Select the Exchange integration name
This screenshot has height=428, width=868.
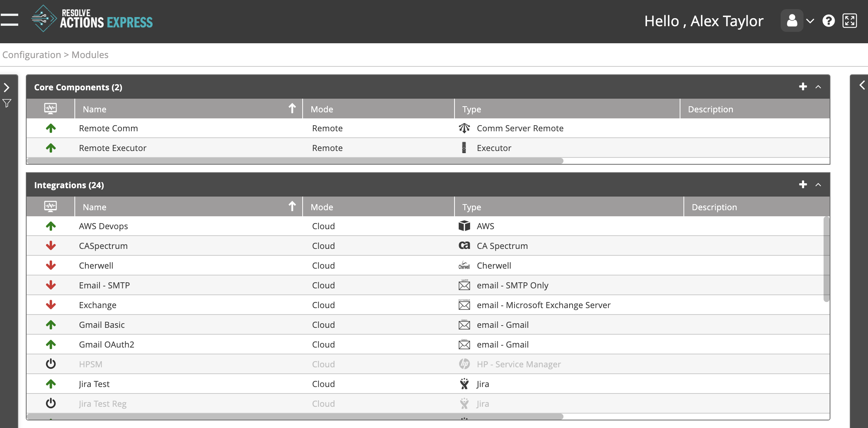(x=98, y=305)
